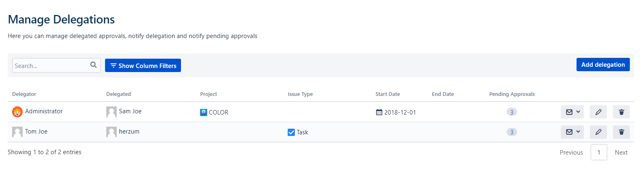Sort by Delegator column header
This screenshot has height=174, width=644.
point(24,94)
